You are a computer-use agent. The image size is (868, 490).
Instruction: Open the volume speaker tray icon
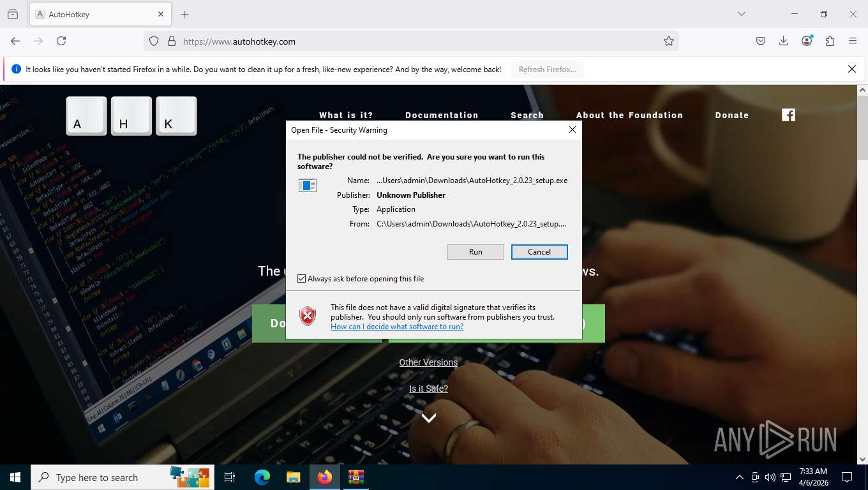[770, 477]
